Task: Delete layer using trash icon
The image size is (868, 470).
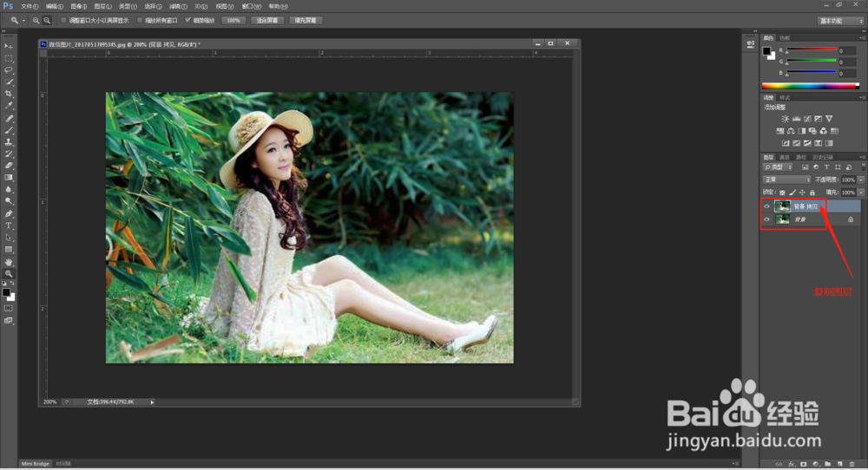Action: coord(852,465)
